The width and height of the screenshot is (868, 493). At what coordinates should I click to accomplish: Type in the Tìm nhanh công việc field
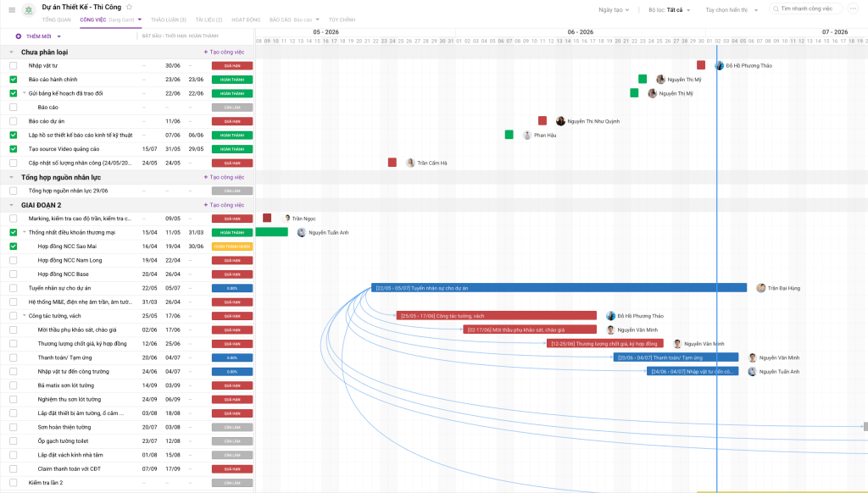click(x=806, y=8)
